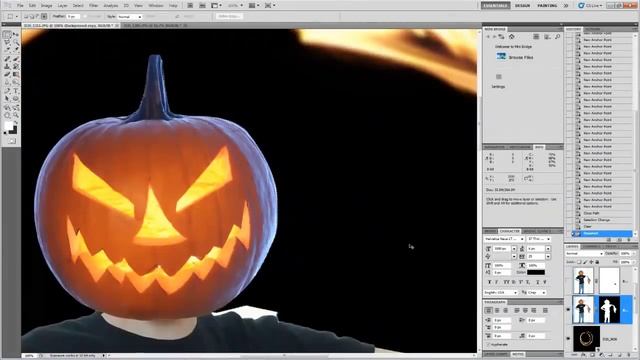
Task: Open the Style dropdown in options bar
Action: click(129, 17)
